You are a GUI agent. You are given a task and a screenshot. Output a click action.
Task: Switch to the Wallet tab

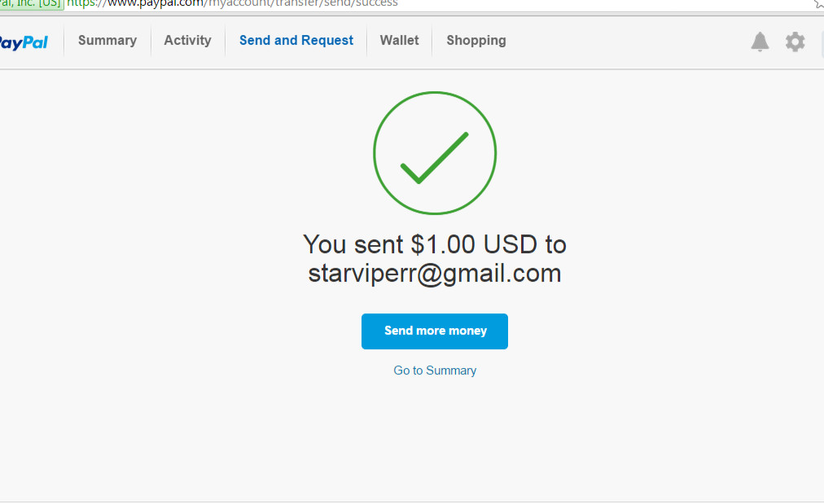pos(400,41)
